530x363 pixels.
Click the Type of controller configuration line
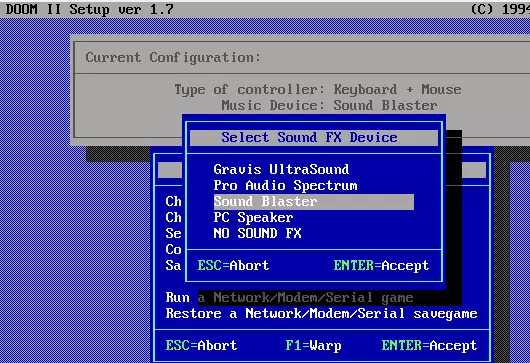318,90
